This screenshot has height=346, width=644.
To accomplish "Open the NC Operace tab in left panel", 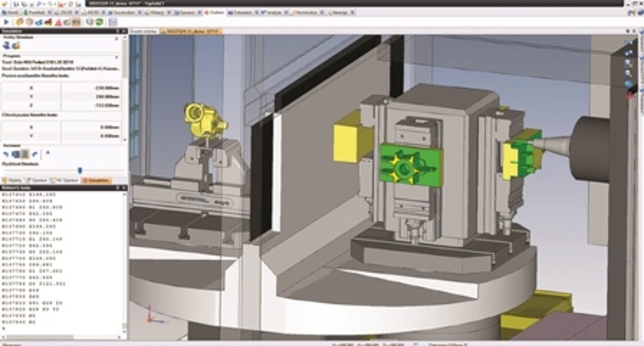I will click(65, 180).
